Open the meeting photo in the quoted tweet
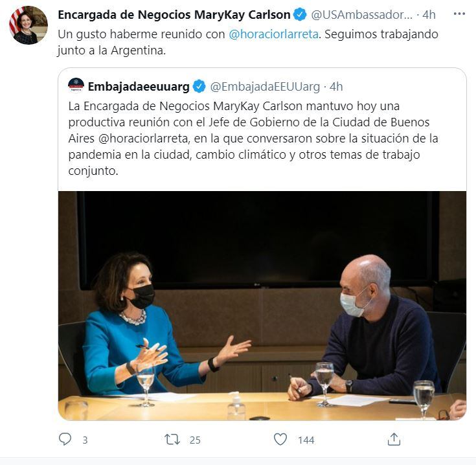 tap(262, 306)
